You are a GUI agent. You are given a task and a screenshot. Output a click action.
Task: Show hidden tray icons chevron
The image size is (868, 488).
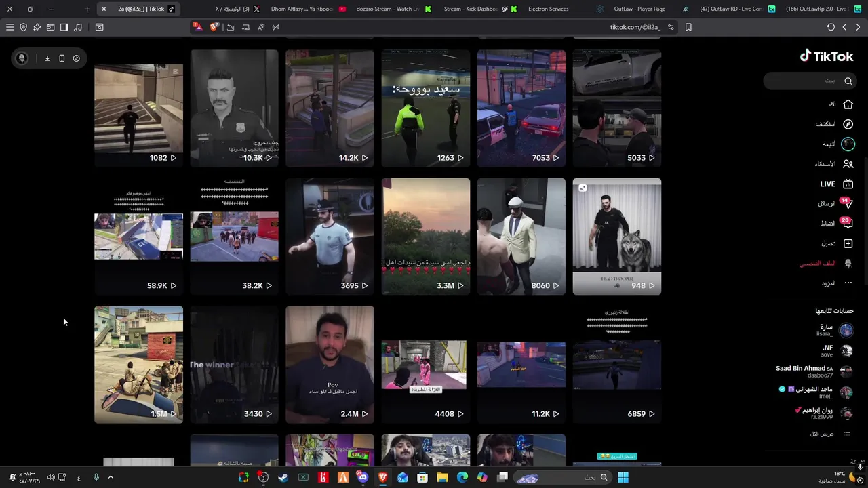[111, 477]
